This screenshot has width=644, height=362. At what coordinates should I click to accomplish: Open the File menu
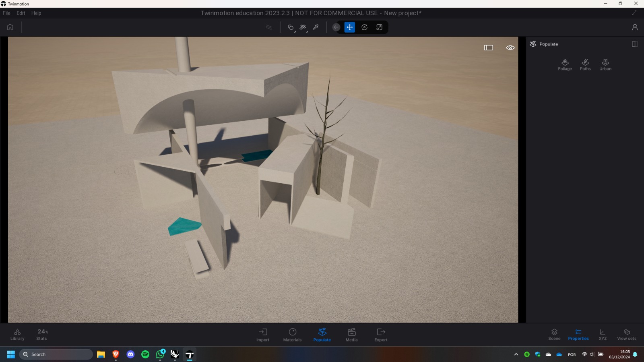pyautogui.click(x=6, y=13)
